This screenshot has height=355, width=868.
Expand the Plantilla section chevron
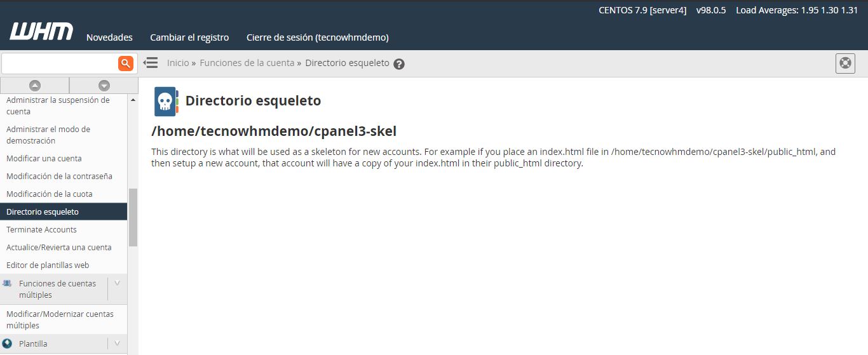[117, 344]
